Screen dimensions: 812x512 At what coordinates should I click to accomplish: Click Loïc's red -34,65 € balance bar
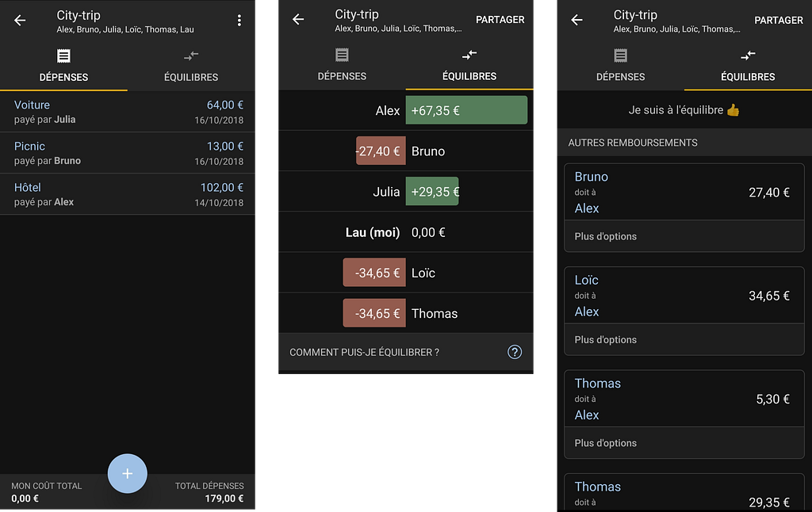pos(374,273)
